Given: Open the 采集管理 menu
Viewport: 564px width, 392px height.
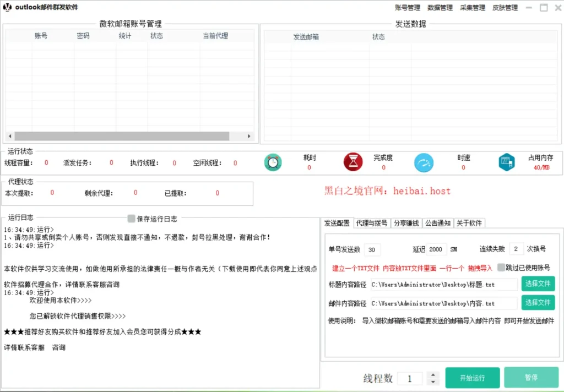Looking at the screenshot, I should 473,8.
